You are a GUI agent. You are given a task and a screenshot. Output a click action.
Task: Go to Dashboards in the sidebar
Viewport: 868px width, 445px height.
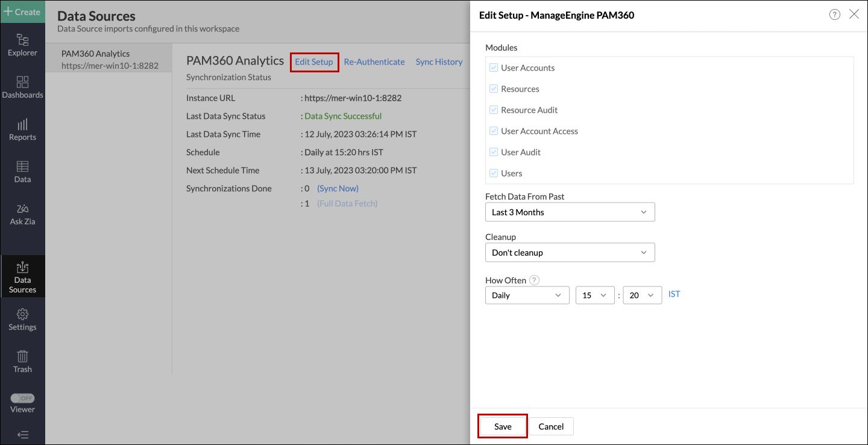[22, 87]
